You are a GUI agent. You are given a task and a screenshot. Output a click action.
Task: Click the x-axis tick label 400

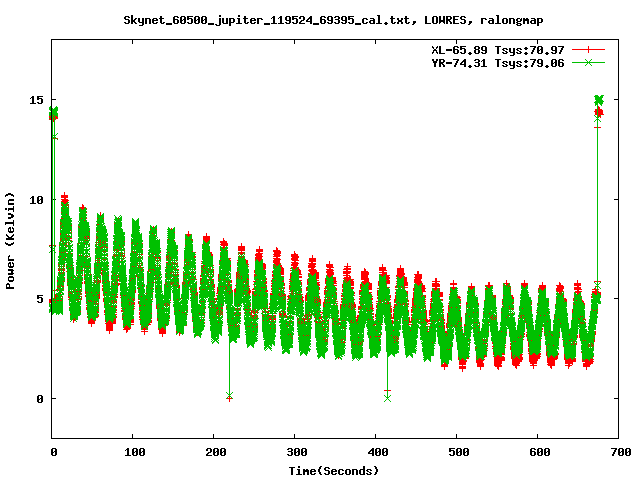tap(378, 452)
